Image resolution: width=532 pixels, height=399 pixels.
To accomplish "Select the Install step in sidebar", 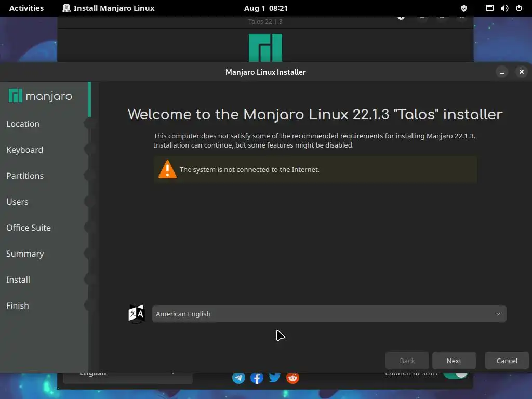I will coord(18,280).
